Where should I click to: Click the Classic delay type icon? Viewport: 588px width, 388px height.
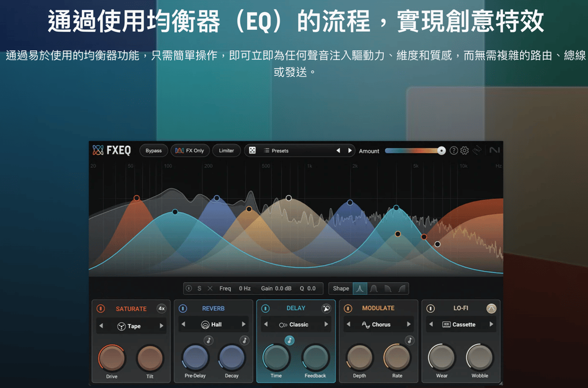click(283, 325)
